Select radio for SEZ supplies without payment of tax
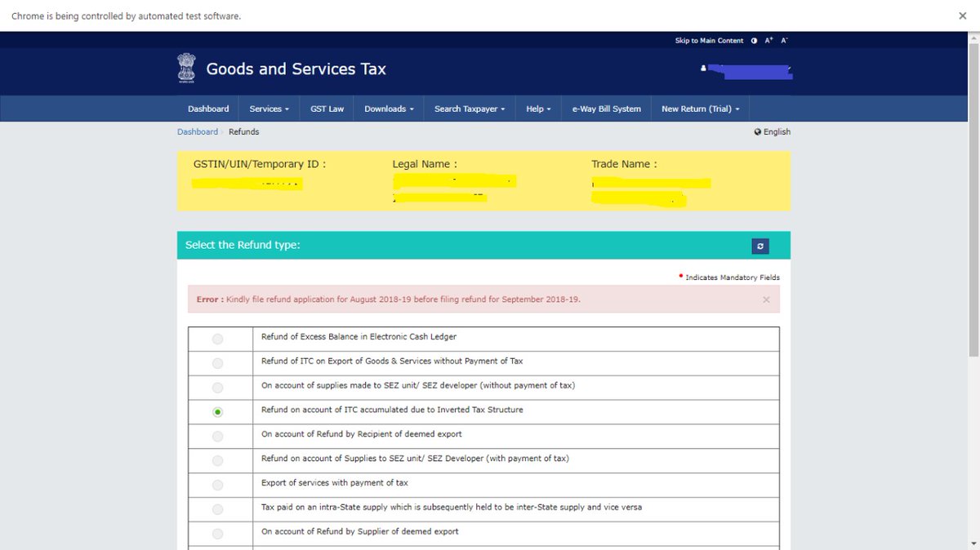 217,388
